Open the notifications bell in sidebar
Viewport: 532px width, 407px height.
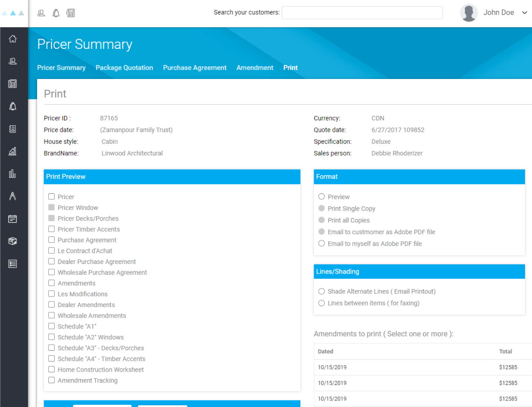[13, 106]
